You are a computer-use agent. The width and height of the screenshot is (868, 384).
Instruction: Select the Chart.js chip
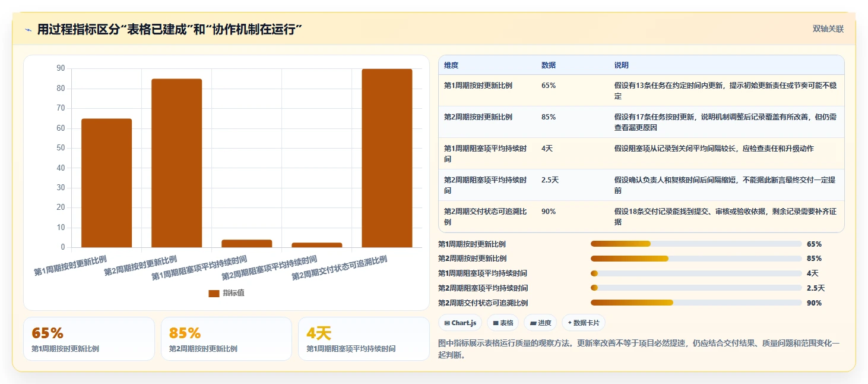tap(460, 323)
